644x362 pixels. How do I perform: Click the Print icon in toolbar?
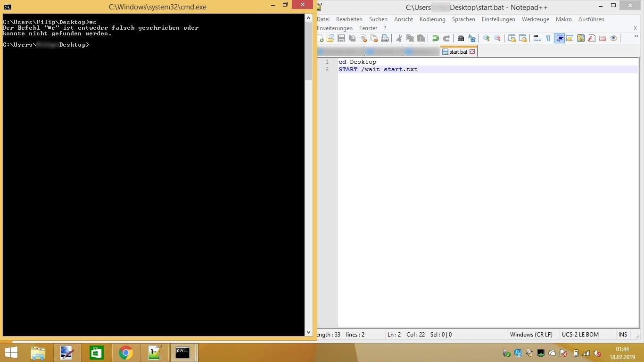coord(385,39)
